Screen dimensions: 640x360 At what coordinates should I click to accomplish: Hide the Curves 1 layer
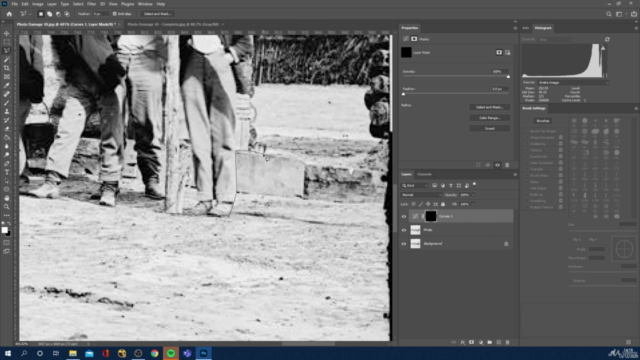coord(404,216)
